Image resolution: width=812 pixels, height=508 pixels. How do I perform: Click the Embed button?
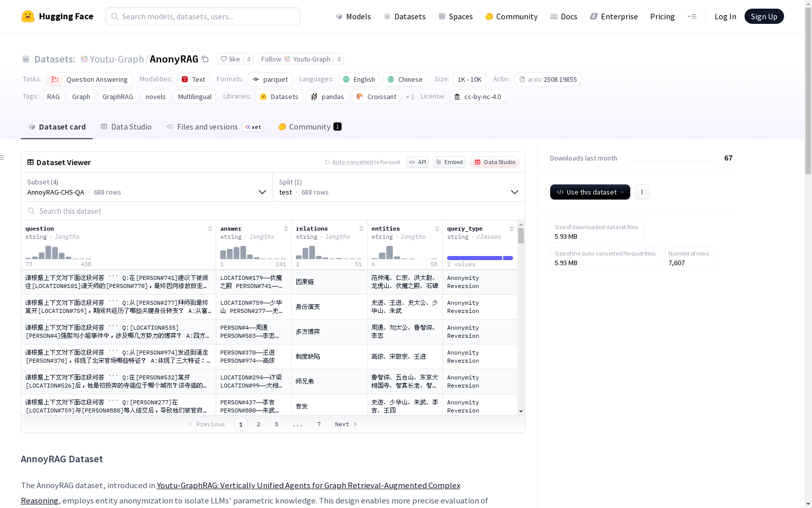click(449, 162)
